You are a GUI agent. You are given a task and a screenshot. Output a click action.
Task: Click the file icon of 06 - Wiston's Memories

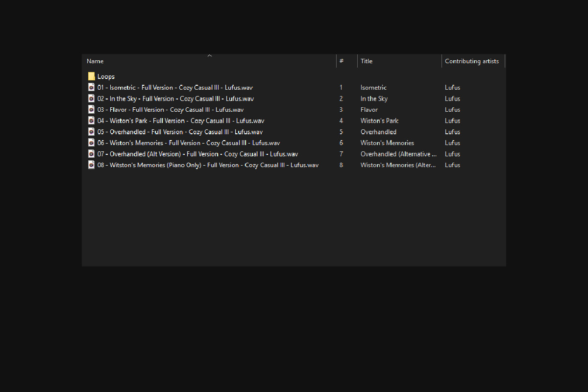pos(91,143)
